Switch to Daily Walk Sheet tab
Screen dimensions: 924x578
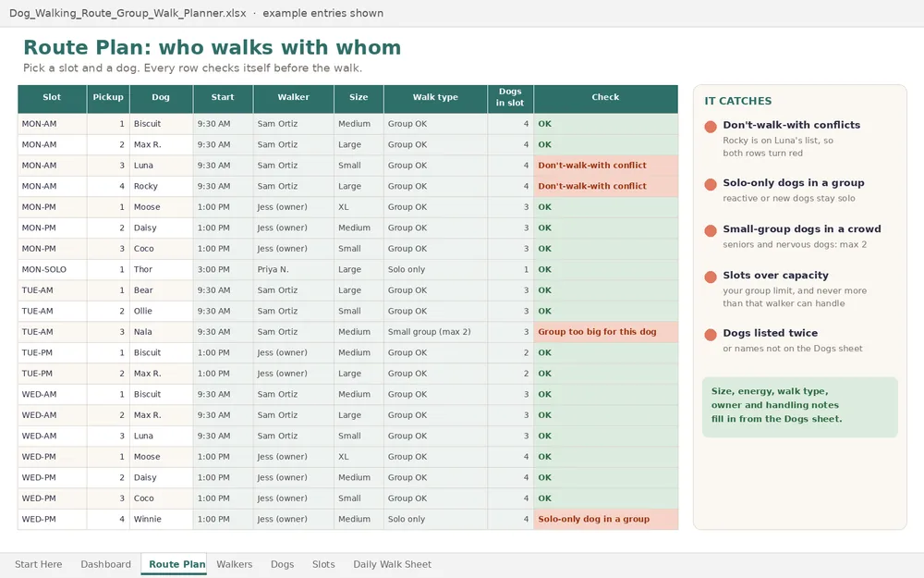pyautogui.click(x=392, y=564)
